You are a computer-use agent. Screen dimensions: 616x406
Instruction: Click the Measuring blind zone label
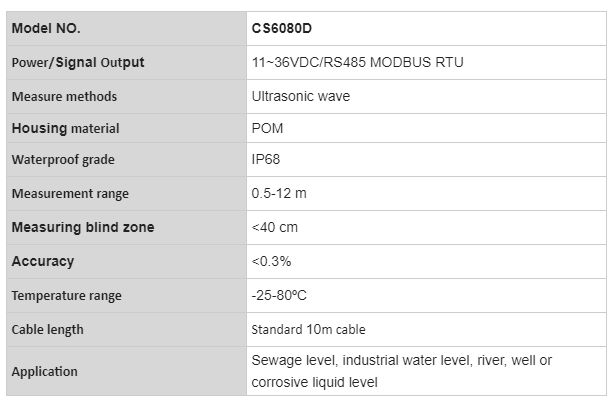pyautogui.click(x=83, y=227)
